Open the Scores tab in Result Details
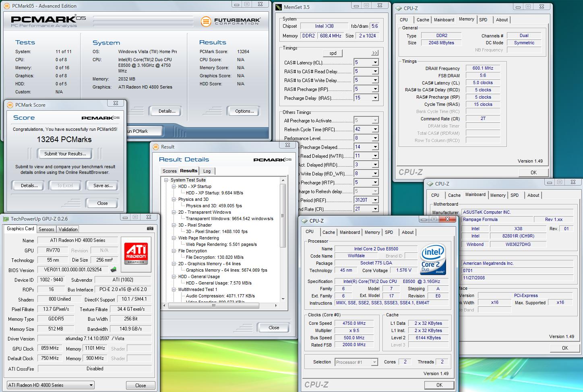Viewport: 583px width, 392px height. 170,171
